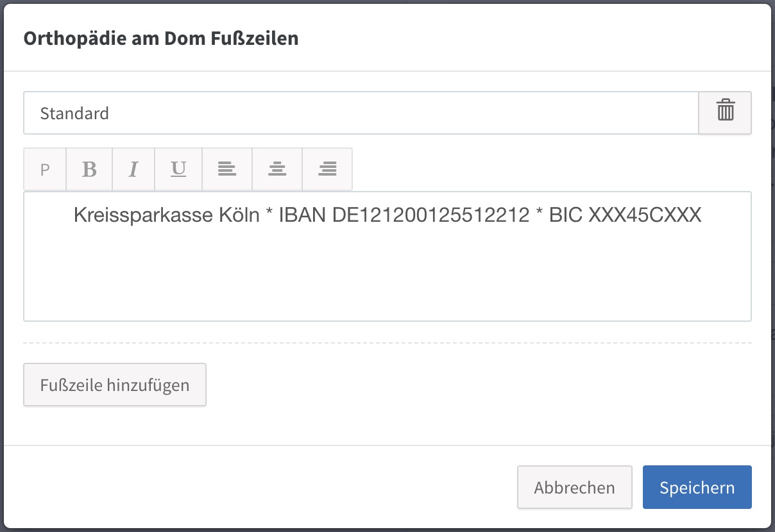Click the dashed separator below the editor
Viewport: 775px width, 532px height.
click(387, 343)
